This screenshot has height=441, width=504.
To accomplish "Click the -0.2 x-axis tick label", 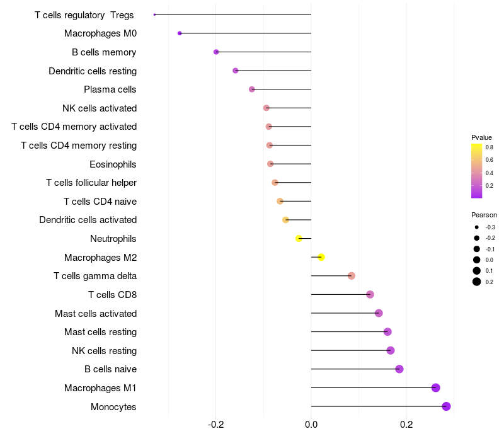I will click(216, 424).
